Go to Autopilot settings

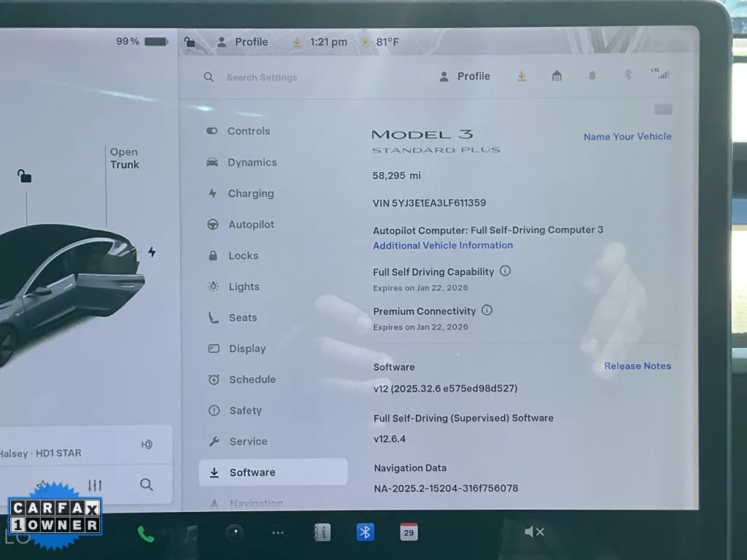[251, 225]
